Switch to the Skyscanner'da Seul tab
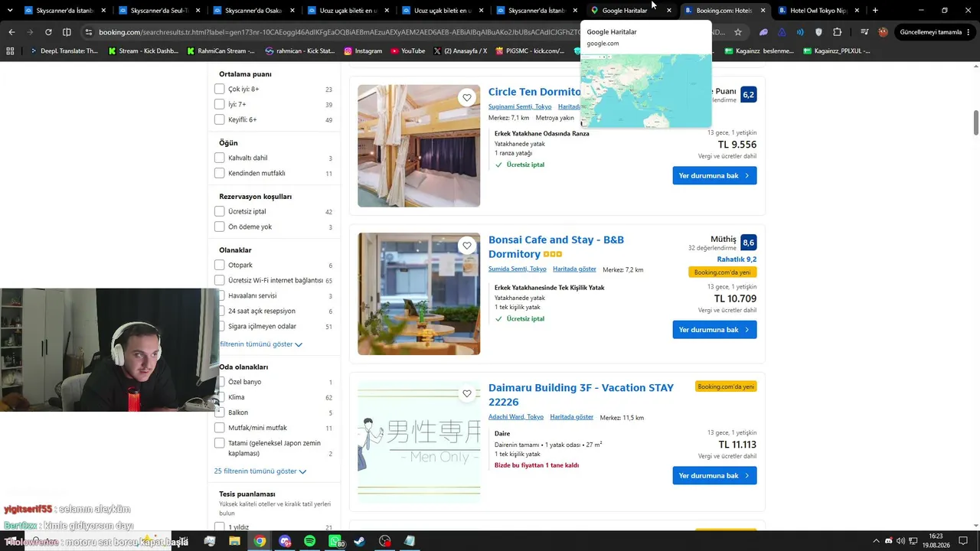The width and height of the screenshot is (980, 551). pos(158,11)
